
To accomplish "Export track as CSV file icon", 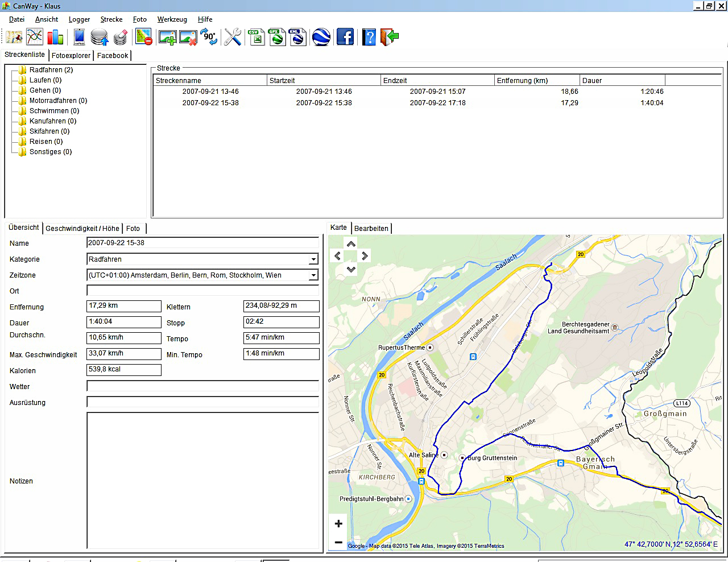I will (257, 38).
